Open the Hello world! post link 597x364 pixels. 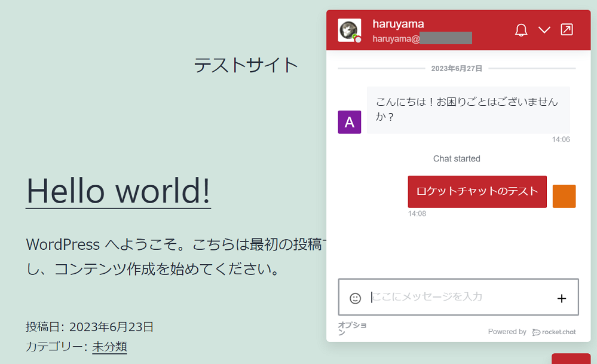pos(118,190)
